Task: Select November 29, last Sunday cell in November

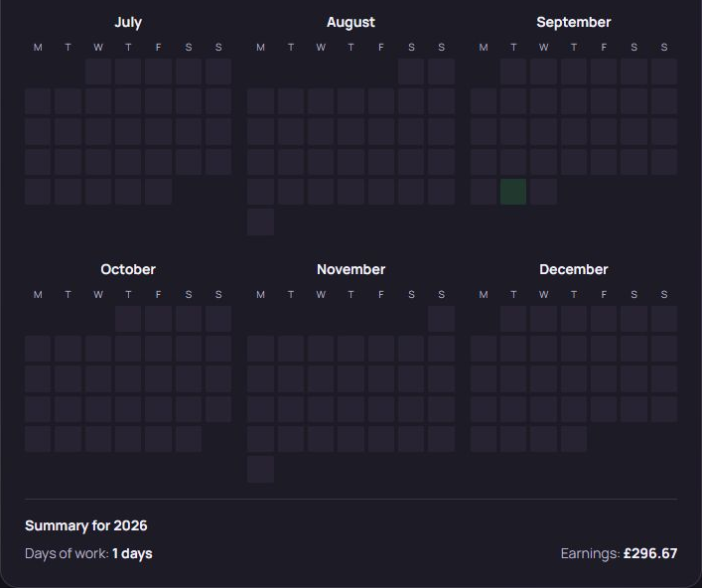Action: [x=442, y=439]
